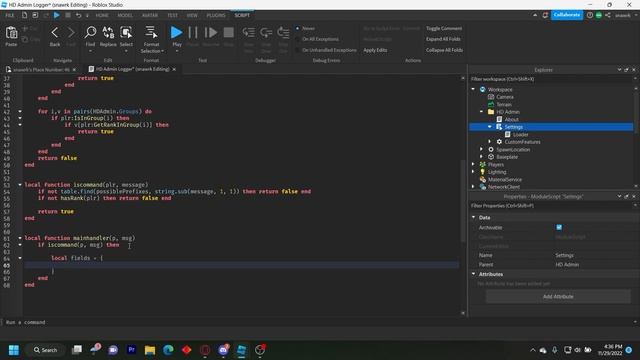Click Toggle Comment action
This screenshot has width=640, height=360.
click(444, 28)
